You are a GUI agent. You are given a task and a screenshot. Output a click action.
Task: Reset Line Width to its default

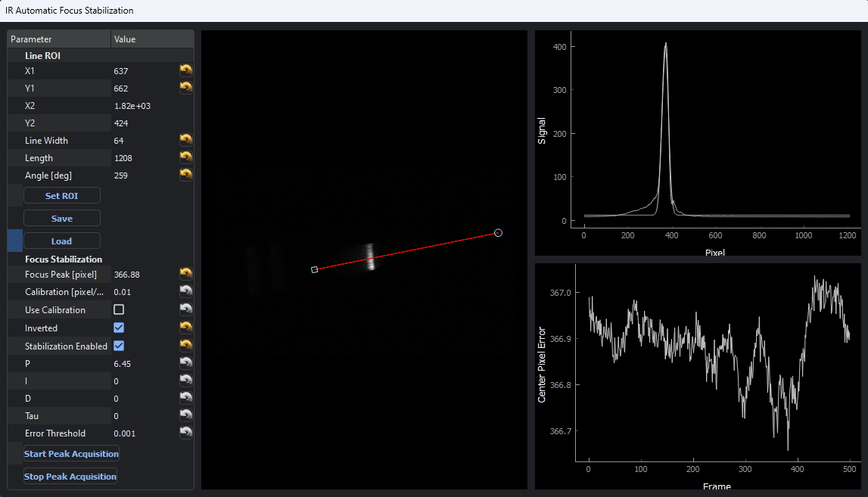coord(185,140)
